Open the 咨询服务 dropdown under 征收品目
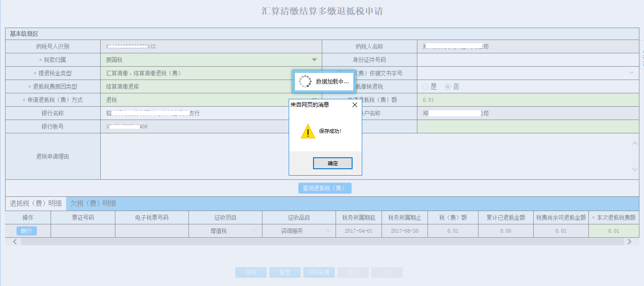644x286 pixels. tap(327, 230)
